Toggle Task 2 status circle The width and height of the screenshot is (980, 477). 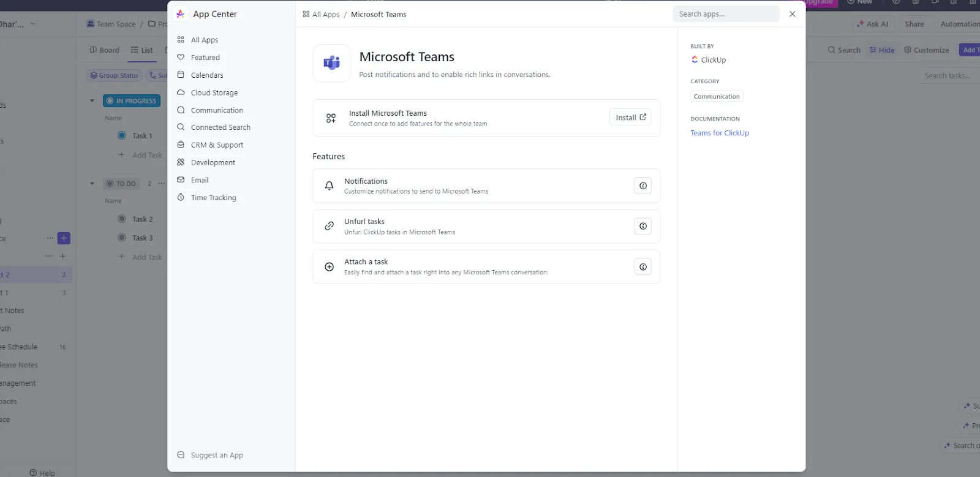(122, 219)
